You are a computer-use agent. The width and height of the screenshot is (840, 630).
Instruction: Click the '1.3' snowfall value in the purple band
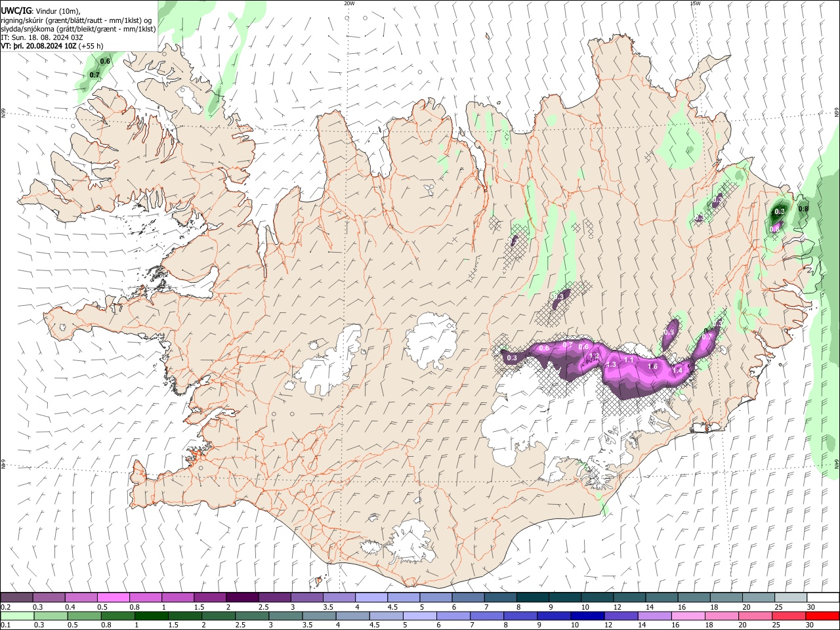click(611, 364)
